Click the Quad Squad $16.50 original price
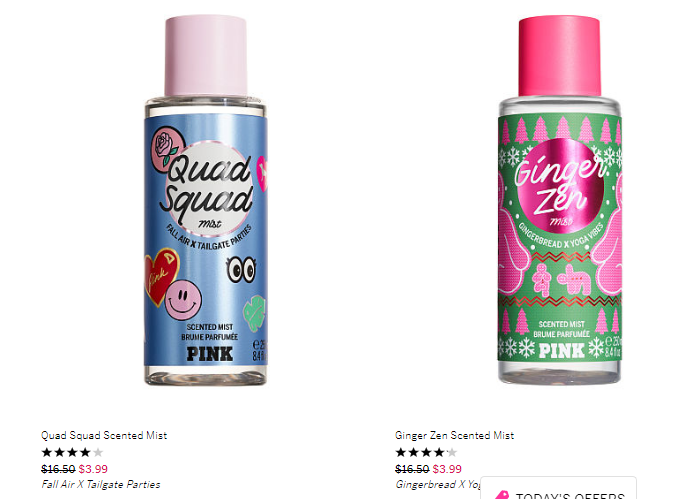685x499 pixels. tap(58, 469)
